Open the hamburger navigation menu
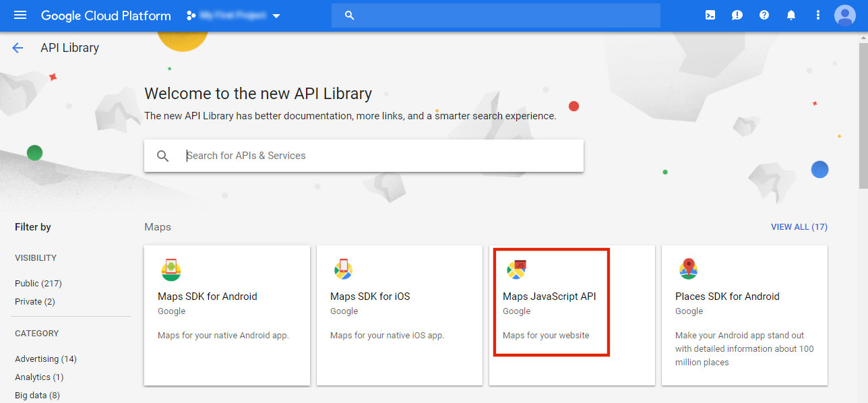 tap(20, 15)
